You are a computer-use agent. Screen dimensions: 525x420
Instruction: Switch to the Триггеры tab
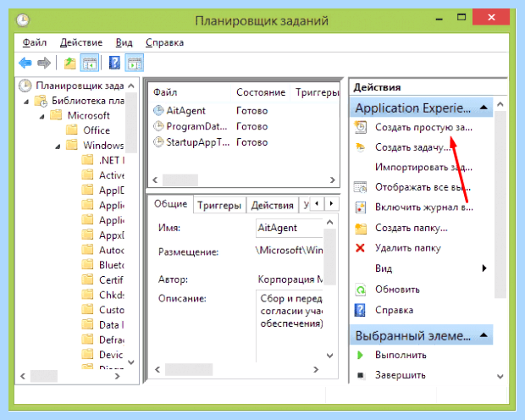[x=219, y=205]
